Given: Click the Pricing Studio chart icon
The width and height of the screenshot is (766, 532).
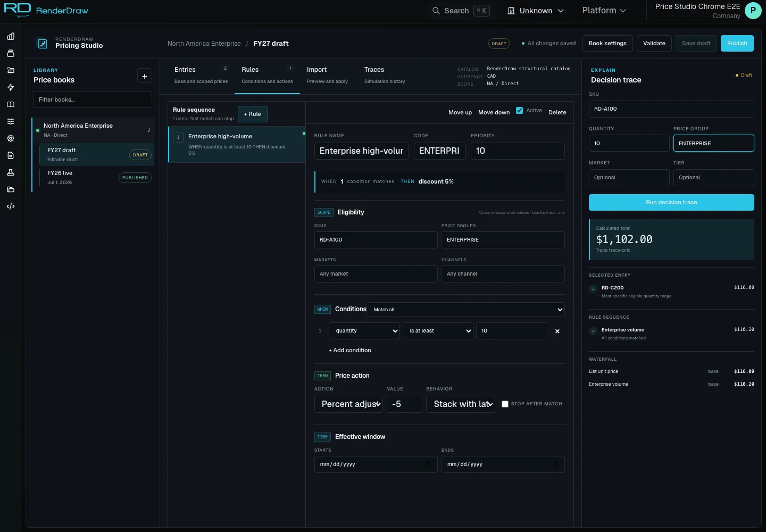Looking at the screenshot, I should (42, 43).
